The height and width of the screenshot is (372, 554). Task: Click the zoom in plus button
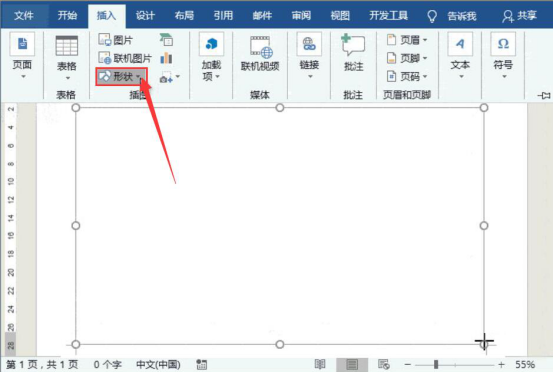click(x=501, y=364)
